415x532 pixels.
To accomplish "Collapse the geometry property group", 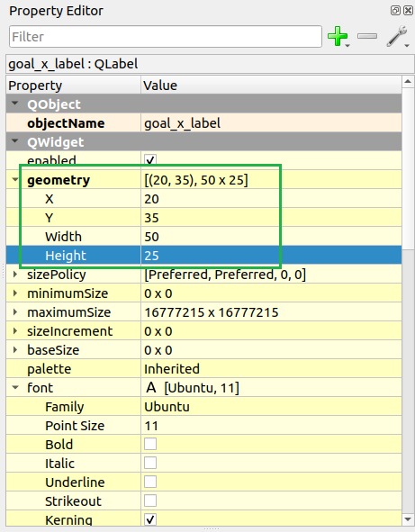I will (x=15, y=179).
